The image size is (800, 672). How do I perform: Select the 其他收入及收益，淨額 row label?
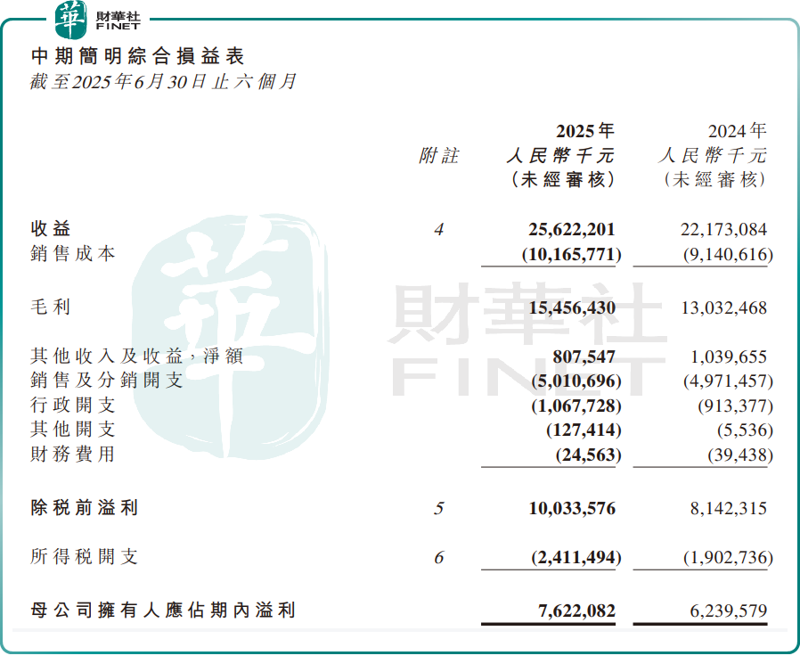coord(136,356)
